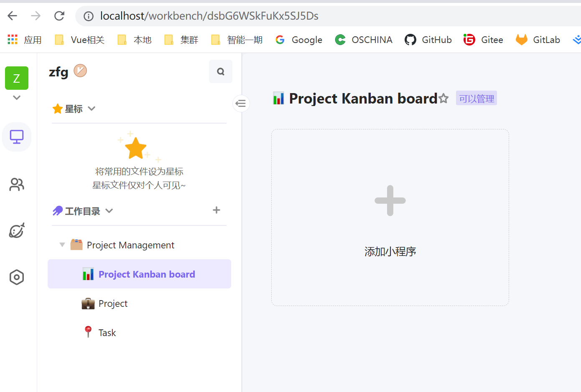Collapse the 星标 starred section
Viewport: 581px width, 392px height.
tap(92, 109)
